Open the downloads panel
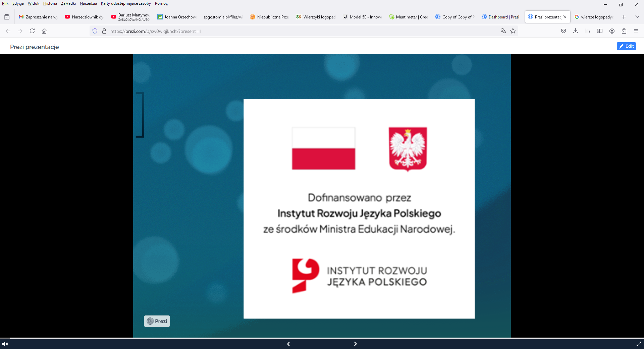 pyautogui.click(x=576, y=31)
